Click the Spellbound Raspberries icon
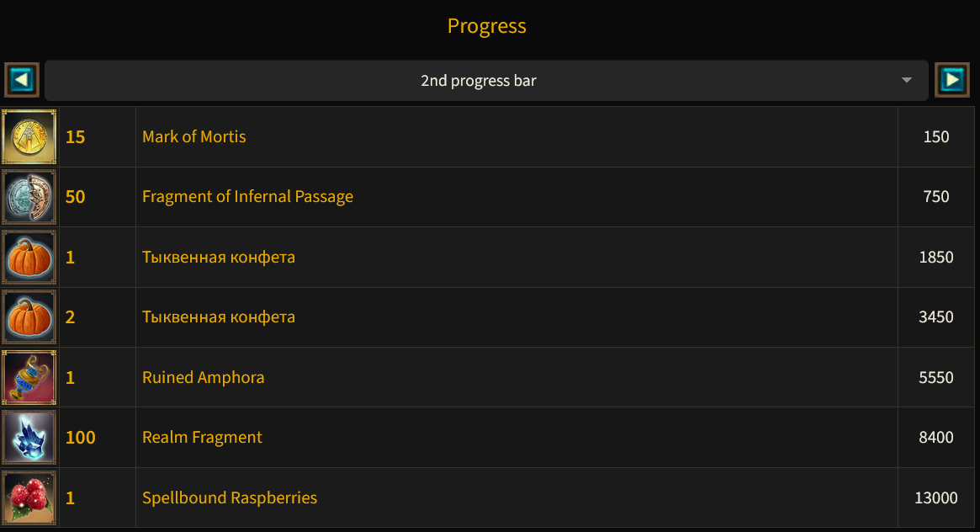Image resolution: width=980 pixels, height=532 pixels. (x=29, y=497)
